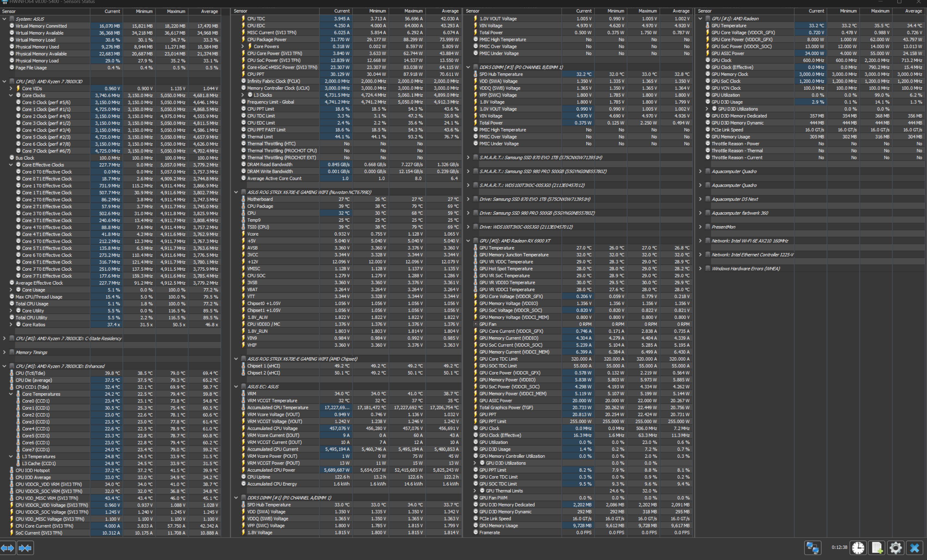Expand GPU Thermal Limits subgroup

click(475, 491)
